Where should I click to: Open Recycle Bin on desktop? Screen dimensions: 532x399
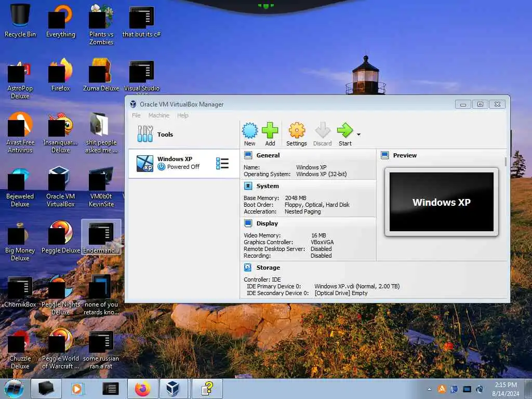click(20, 20)
